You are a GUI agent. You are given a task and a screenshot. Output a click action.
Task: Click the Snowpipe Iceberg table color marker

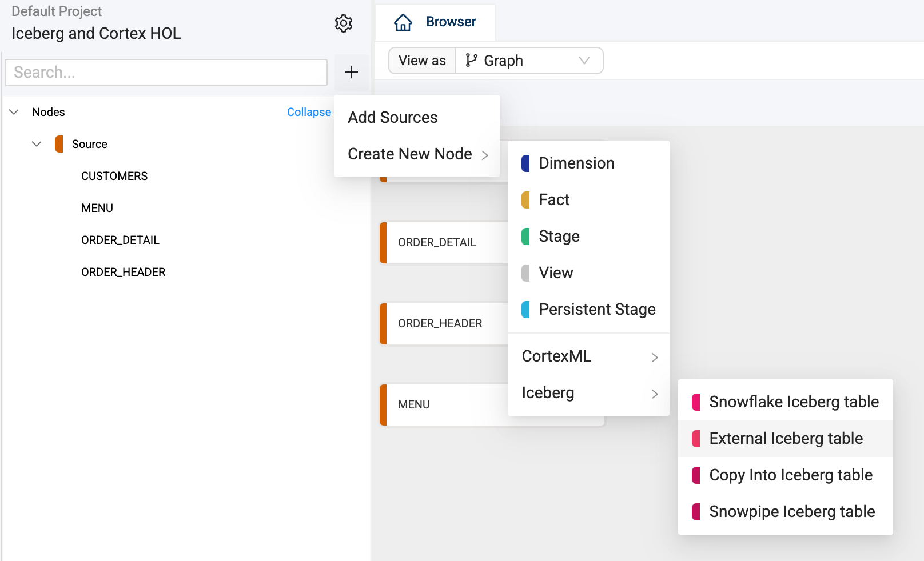pyautogui.click(x=696, y=512)
